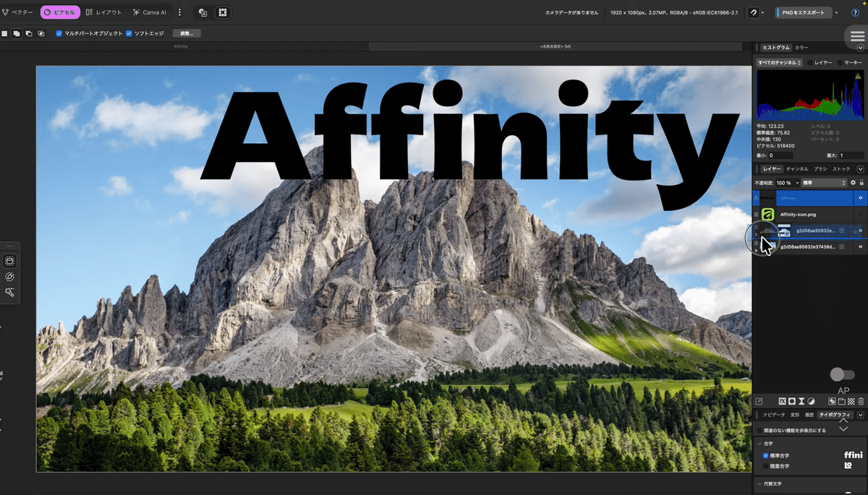Click the edit pencil icon at Layers panel bottom
The height and width of the screenshot is (495, 868).
[759, 400]
